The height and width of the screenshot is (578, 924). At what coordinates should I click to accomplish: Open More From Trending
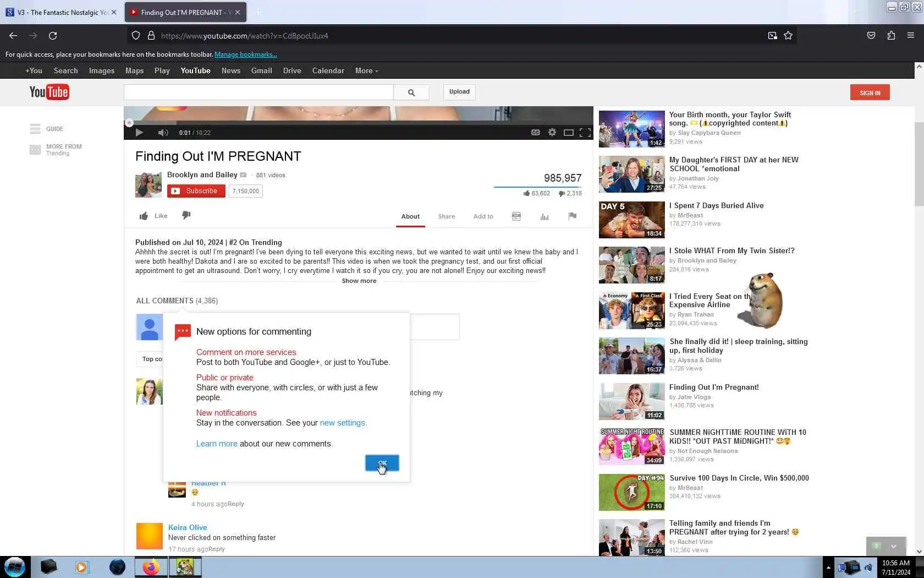pos(56,150)
